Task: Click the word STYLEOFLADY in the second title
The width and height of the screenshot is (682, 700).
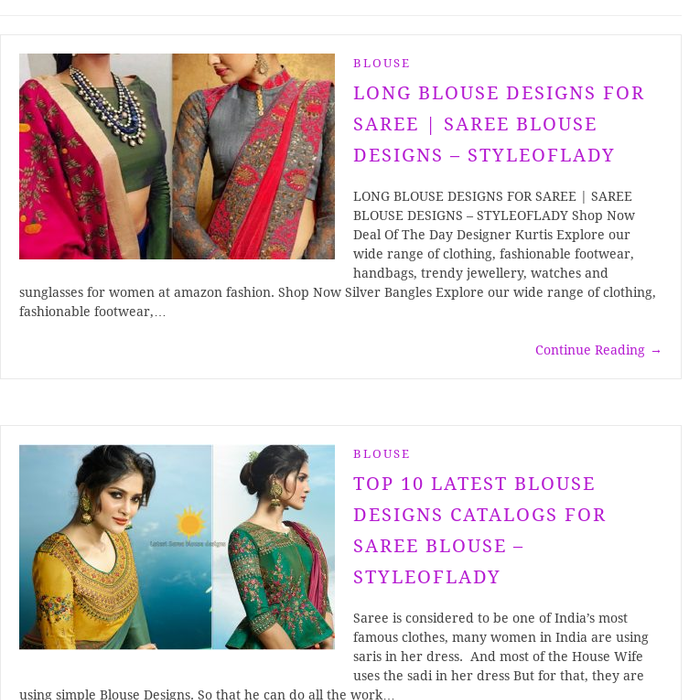Action: (x=426, y=577)
